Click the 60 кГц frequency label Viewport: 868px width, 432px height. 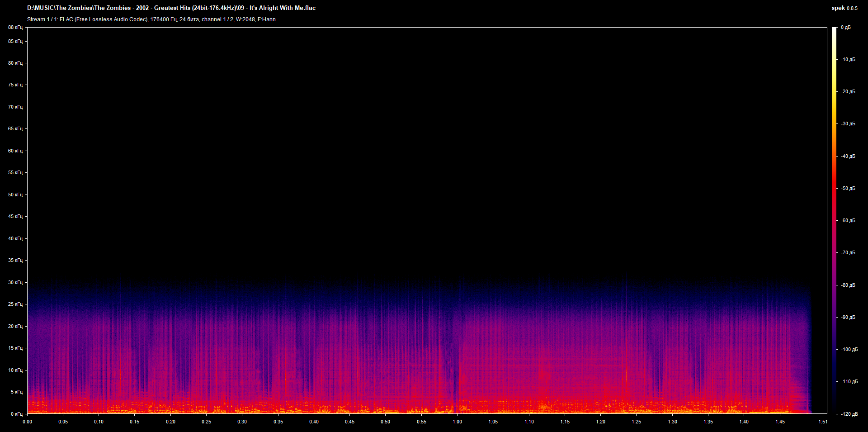click(x=15, y=151)
